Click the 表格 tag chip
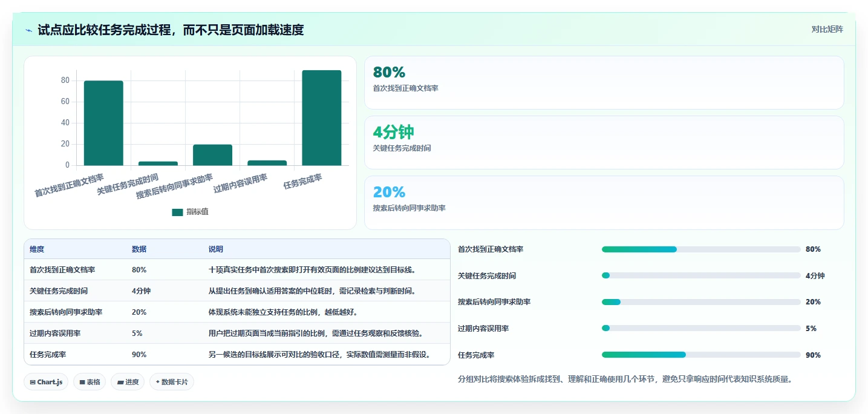 pos(90,382)
